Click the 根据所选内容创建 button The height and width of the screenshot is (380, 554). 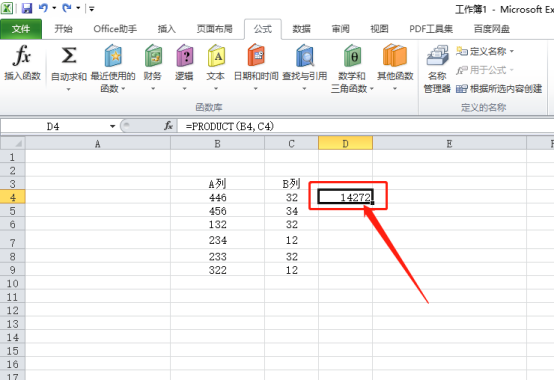pos(499,89)
